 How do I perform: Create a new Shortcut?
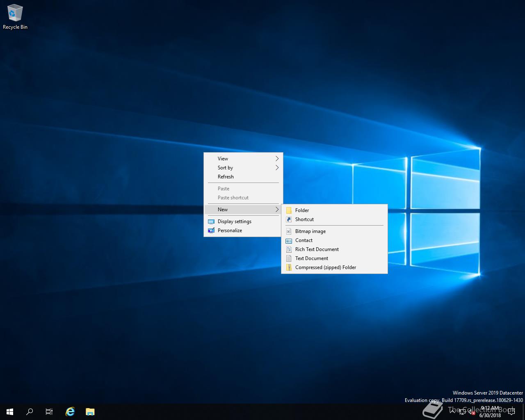334,219
